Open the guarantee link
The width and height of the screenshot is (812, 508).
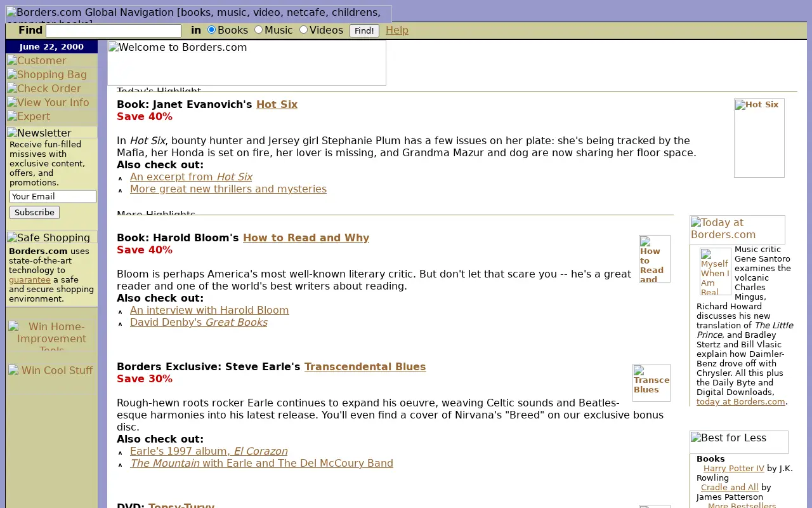click(30, 279)
